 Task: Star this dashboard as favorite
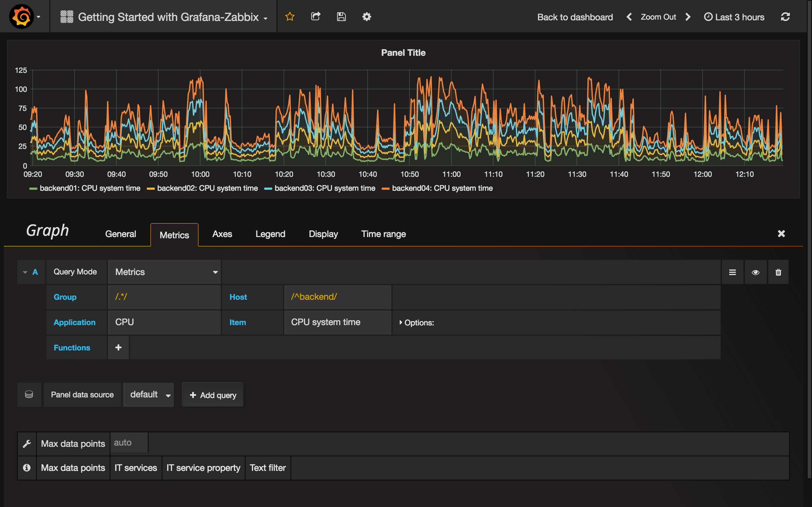[289, 16]
